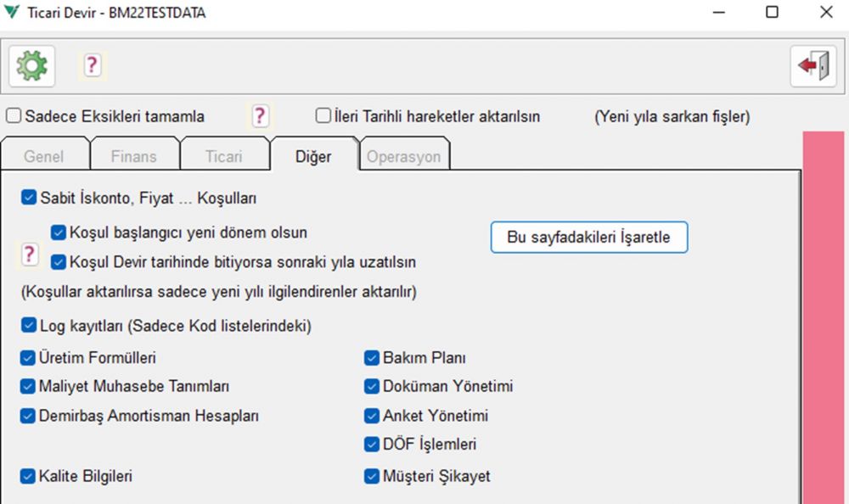849x504 pixels.
Task: Open help icon next to Sadece Eksikleri tamamla
Action: click(x=260, y=116)
